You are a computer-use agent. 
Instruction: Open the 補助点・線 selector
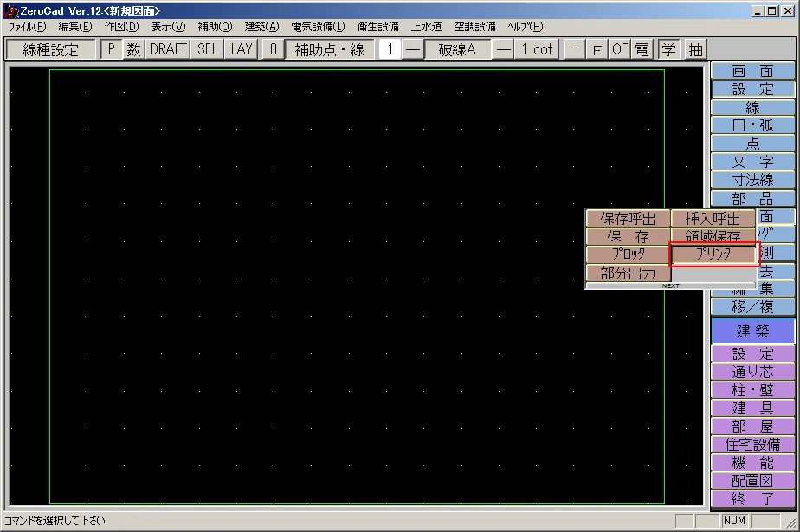point(329,49)
